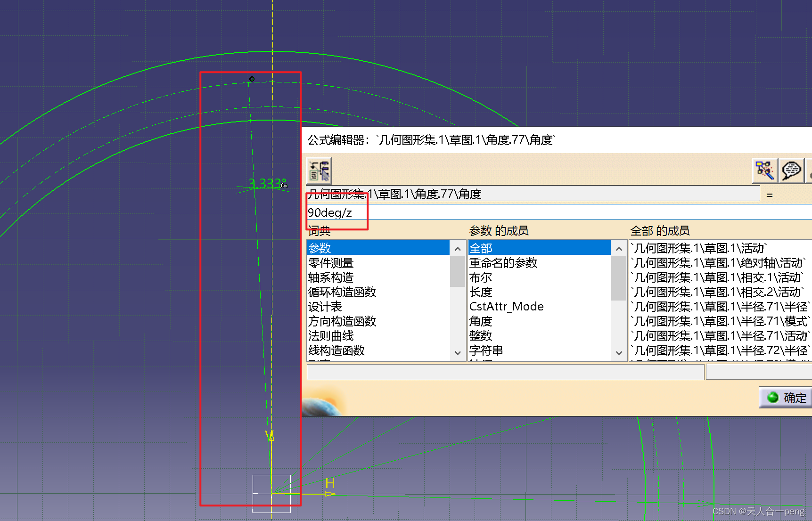Click the speech bubble comment icon

coord(791,171)
